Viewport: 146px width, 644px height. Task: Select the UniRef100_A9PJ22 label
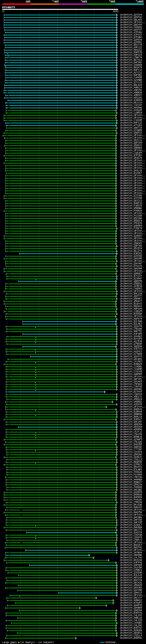coord(131,47)
